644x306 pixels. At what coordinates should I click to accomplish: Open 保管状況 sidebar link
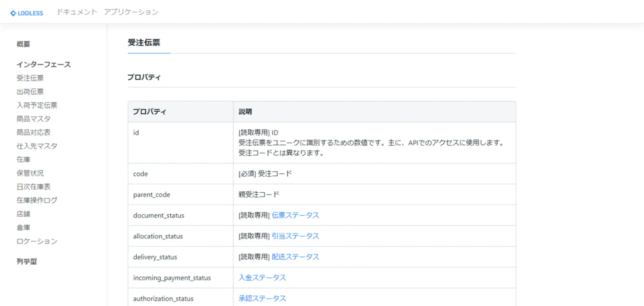click(30, 173)
